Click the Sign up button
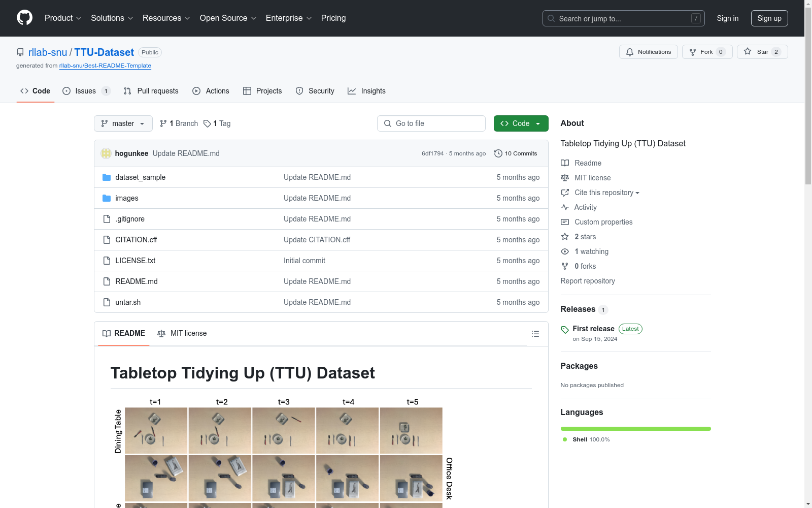 [x=769, y=18]
